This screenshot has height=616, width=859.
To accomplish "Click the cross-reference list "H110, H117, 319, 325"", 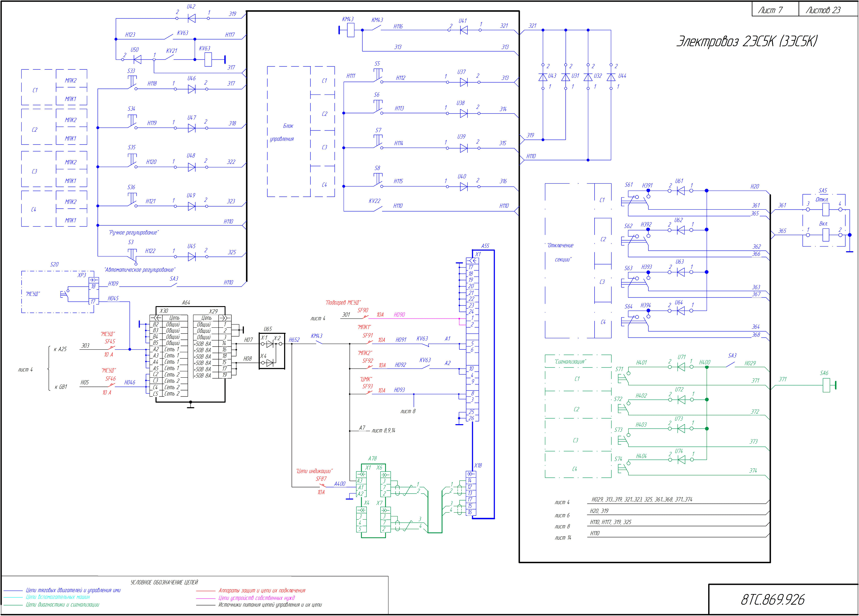I will [x=611, y=522].
